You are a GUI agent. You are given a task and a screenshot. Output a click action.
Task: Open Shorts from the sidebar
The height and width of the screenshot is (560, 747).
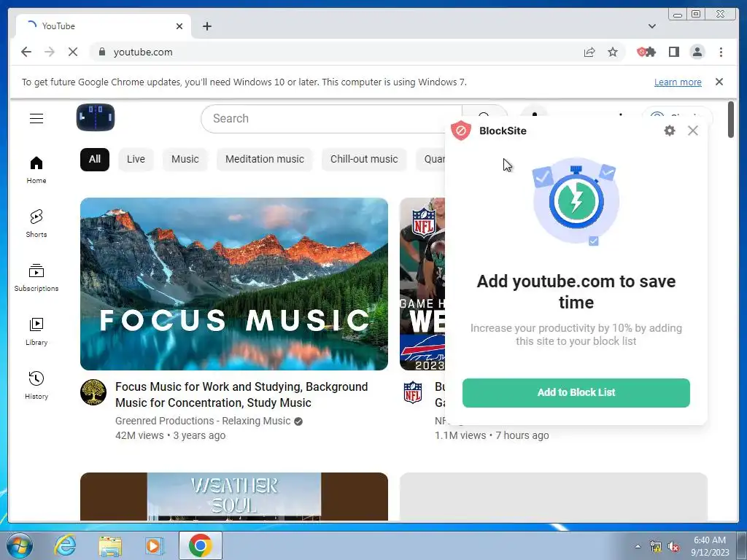tap(36, 223)
